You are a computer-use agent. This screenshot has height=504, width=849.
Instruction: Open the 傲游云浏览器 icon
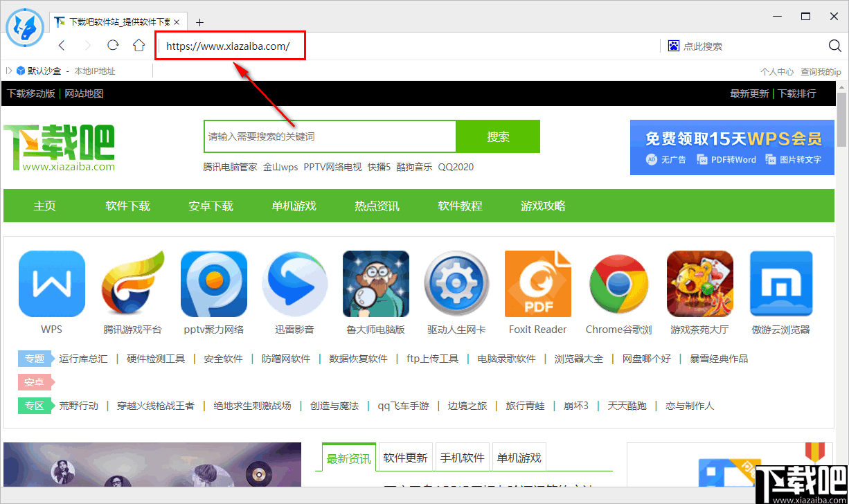[780, 283]
